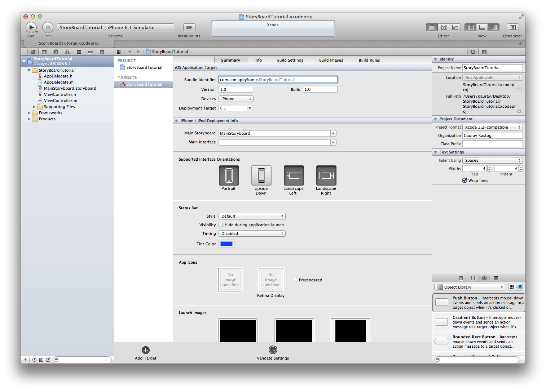Open the Organizer window
The width and height of the screenshot is (546, 392).
pos(512,27)
